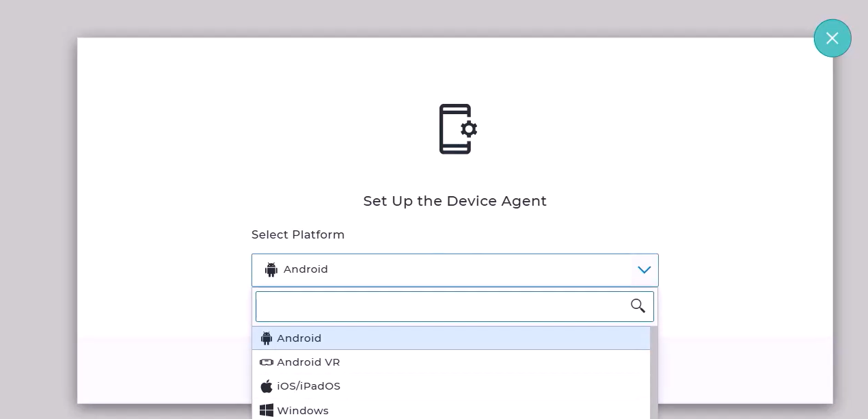Click the platform list's vertical scrollbar

click(x=654, y=373)
